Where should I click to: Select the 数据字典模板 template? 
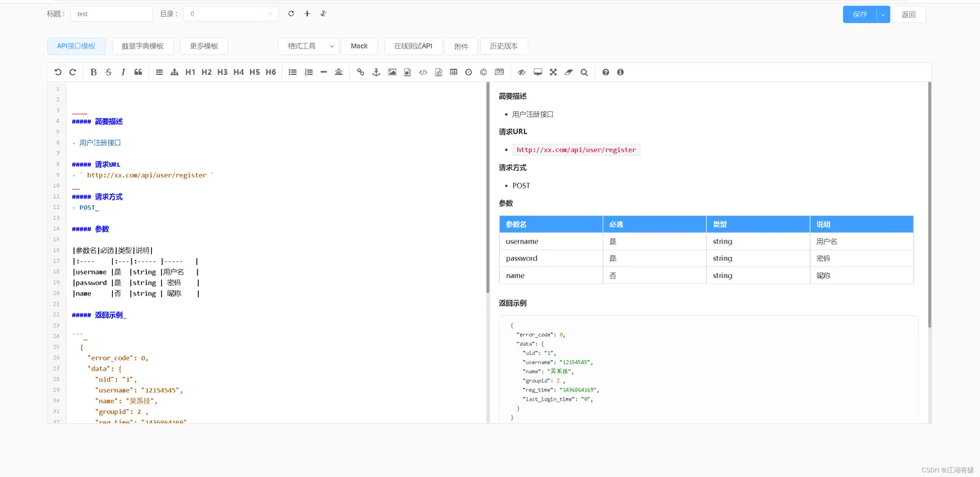point(143,46)
